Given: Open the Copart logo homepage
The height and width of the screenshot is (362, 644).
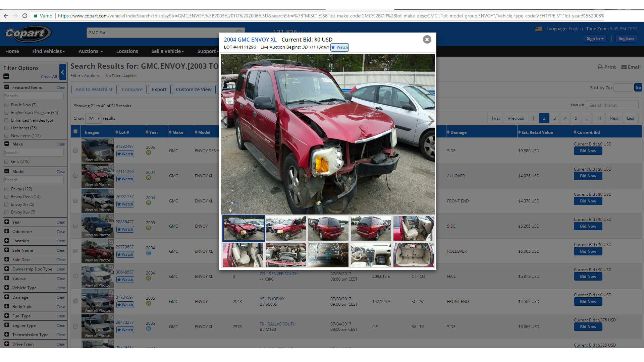Looking at the screenshot, I should pyautogui.click(x=28, y=34).
